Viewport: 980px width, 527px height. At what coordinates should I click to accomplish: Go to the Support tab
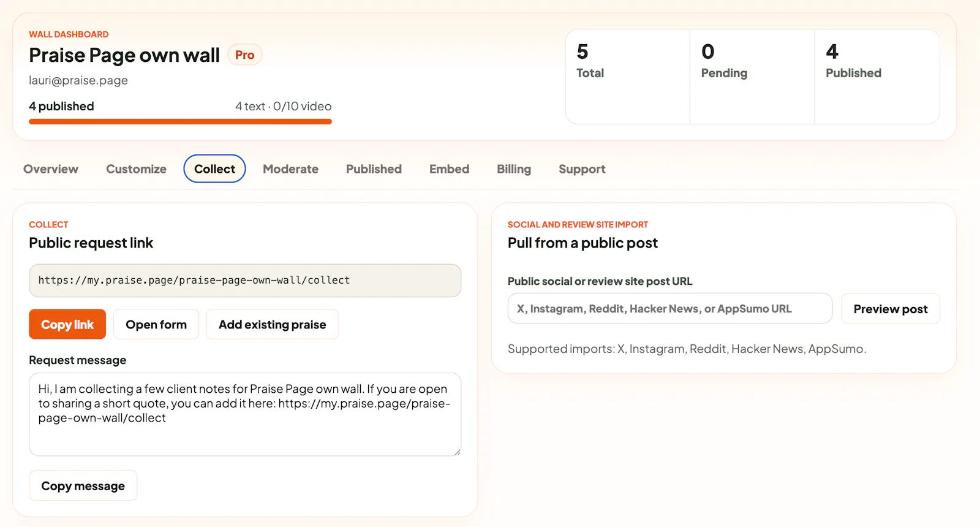click(582, 169)
